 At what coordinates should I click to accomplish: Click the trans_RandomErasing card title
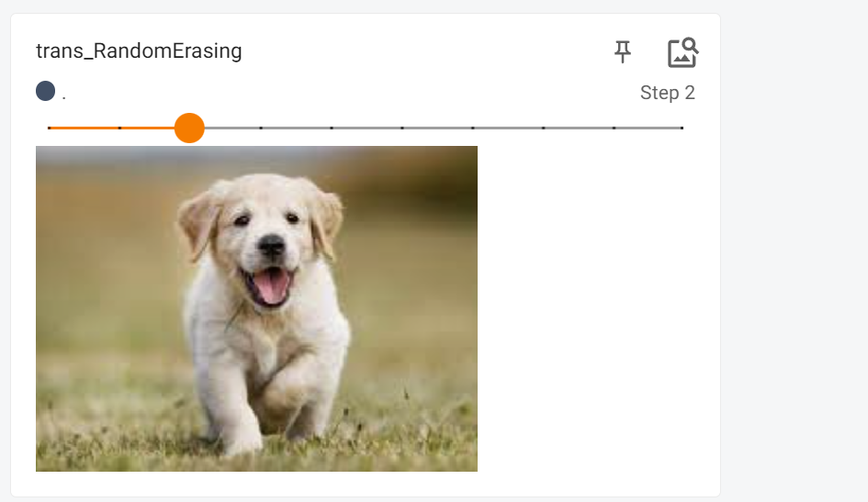tap(139, 51)
